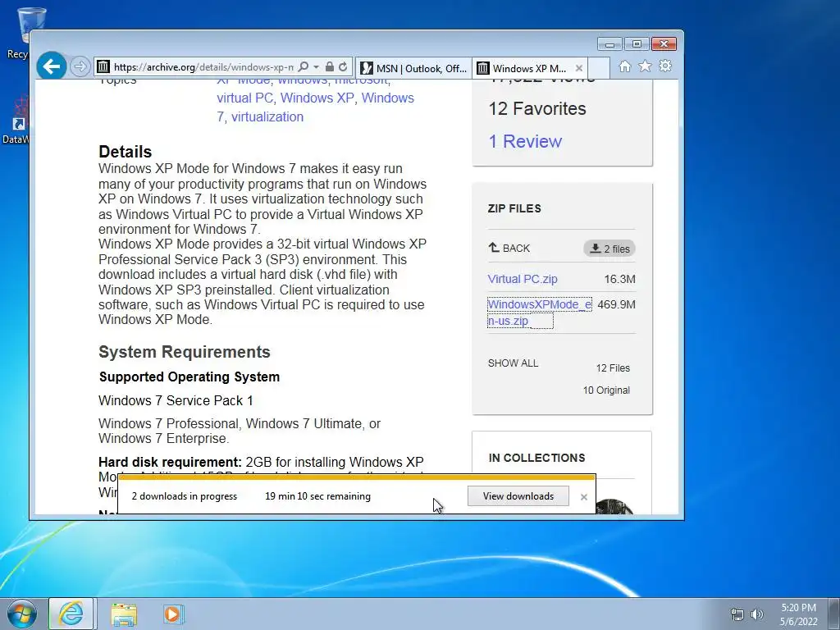Open the virtualization topic link

coord(267,116)
